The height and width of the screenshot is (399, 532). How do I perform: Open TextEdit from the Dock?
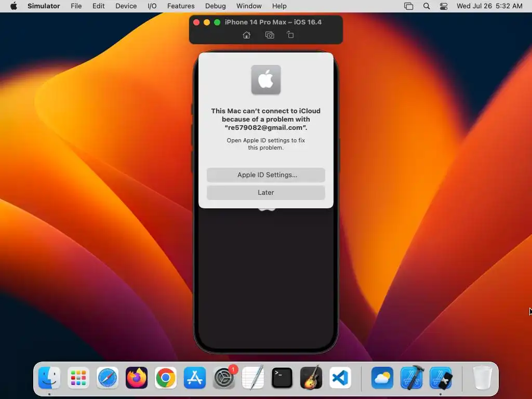pyautogui.click(x=253, y=378)
